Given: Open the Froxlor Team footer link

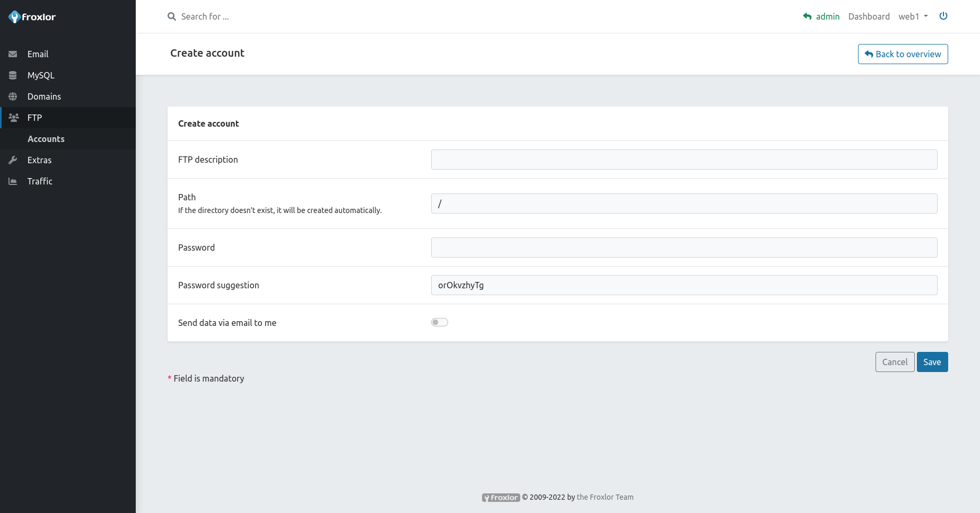Looking at the screenshot, I should [605, 497].
